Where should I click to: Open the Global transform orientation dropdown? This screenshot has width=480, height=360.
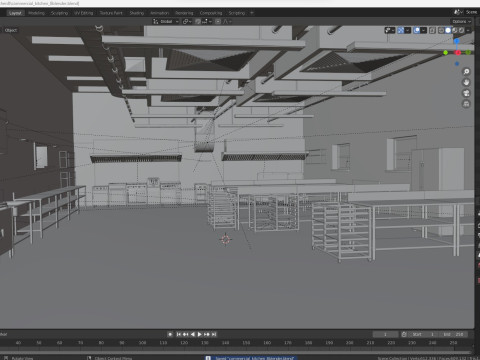coord(166,22)
